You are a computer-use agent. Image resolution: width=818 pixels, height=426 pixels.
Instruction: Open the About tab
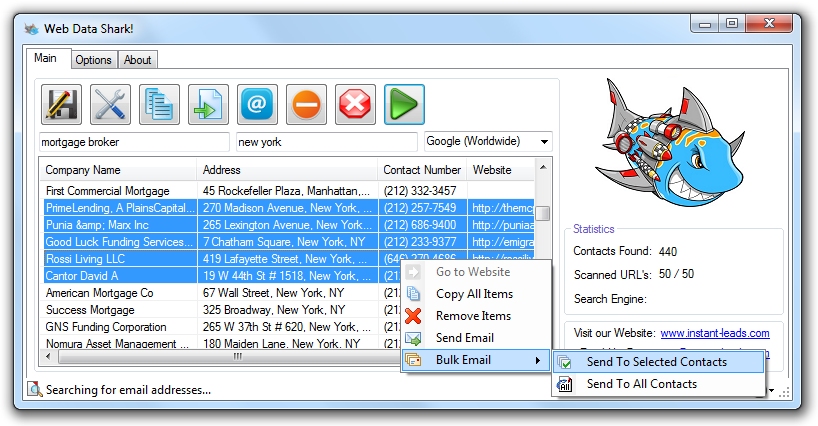point(137,60)
